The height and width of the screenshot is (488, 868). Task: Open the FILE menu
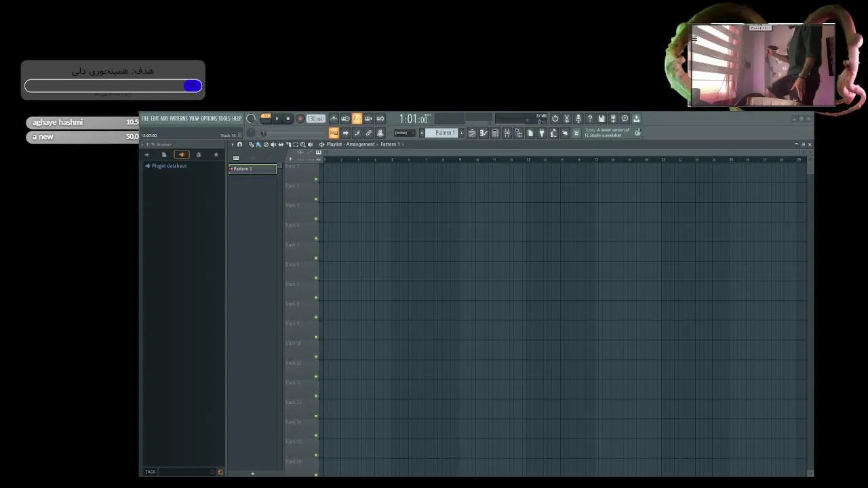coord(145,119)
